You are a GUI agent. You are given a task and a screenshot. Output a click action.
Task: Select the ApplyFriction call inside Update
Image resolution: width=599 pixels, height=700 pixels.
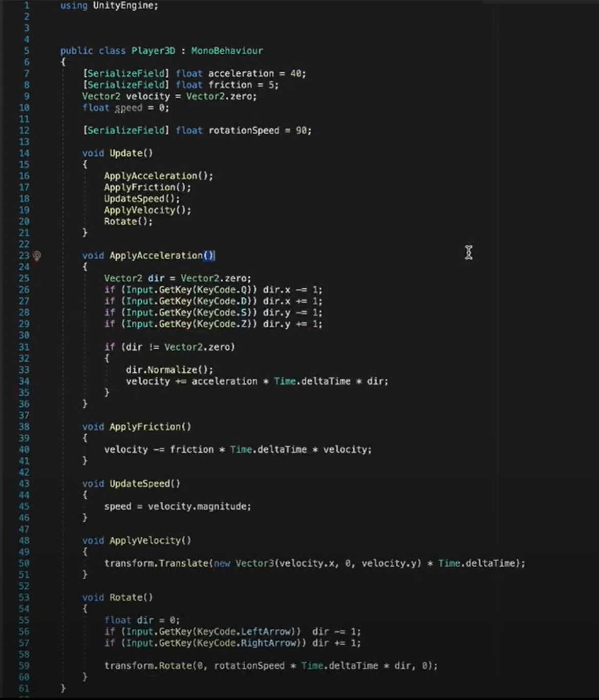pyautogui.click(x=143, y=187)
